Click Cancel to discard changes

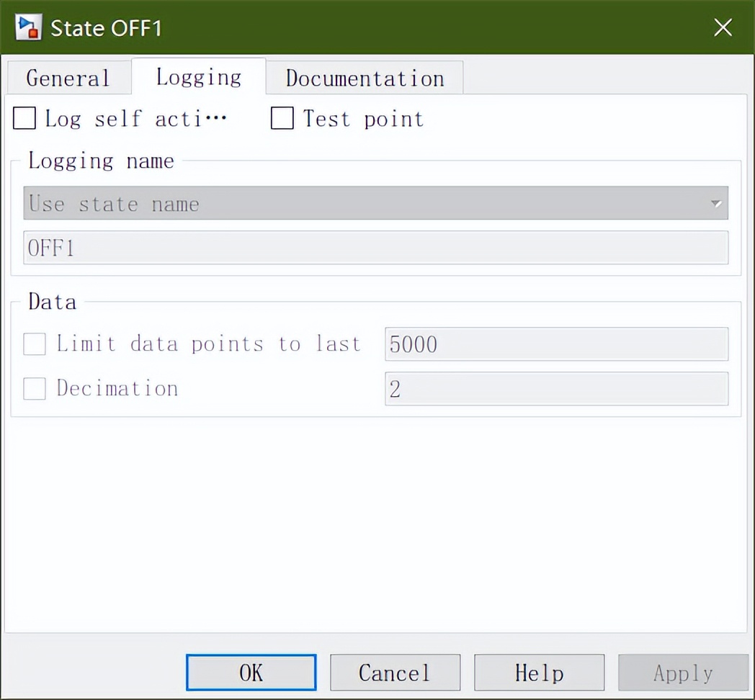pyautogui.click(x=395, y=672)
